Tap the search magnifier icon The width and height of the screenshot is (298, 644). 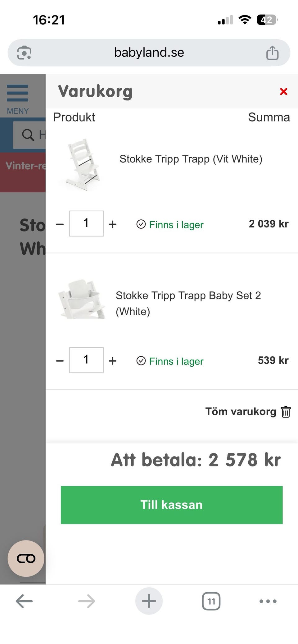pyautogui.click(x=28, y=135)
